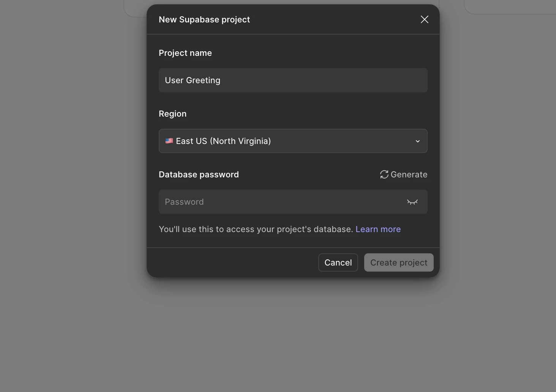Click the Project name label
The image size is (556, 392).
(x=185, y=53)
